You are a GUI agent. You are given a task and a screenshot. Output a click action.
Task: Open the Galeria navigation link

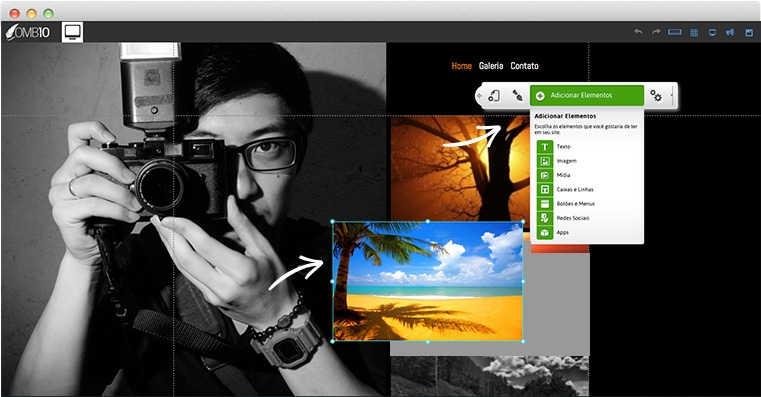[491, 66]
